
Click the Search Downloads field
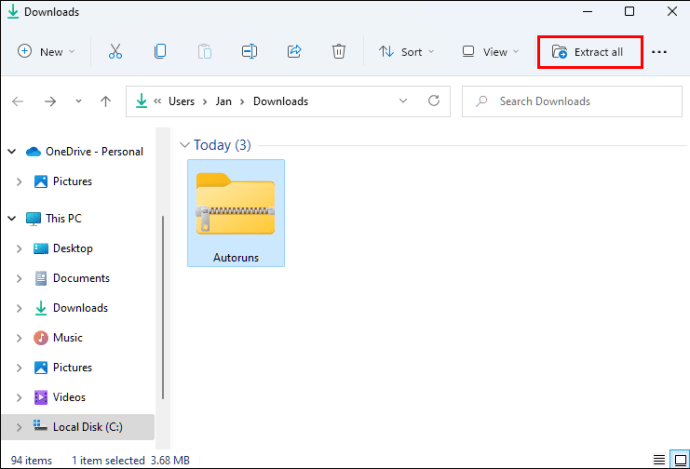(570, 101)
